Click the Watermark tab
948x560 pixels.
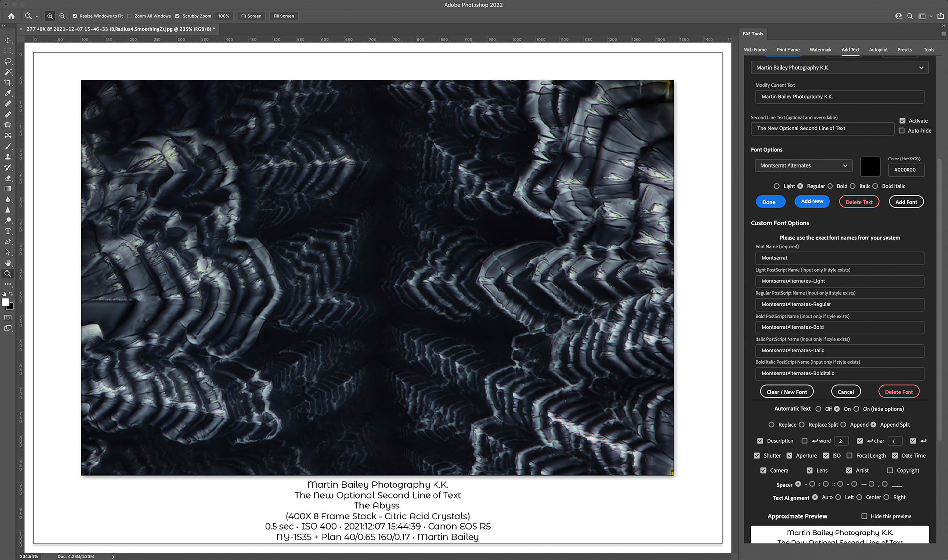coord(820,49)
